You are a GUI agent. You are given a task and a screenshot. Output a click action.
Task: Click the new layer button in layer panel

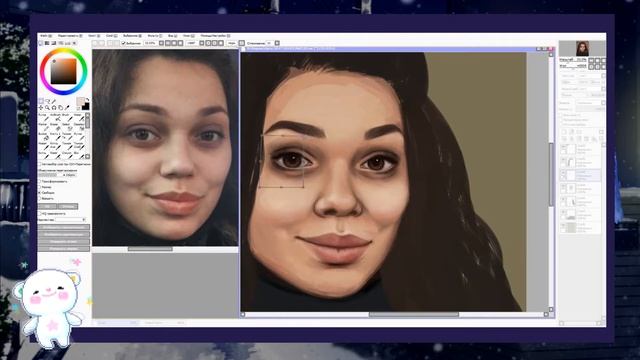click(x=564, y=132)
